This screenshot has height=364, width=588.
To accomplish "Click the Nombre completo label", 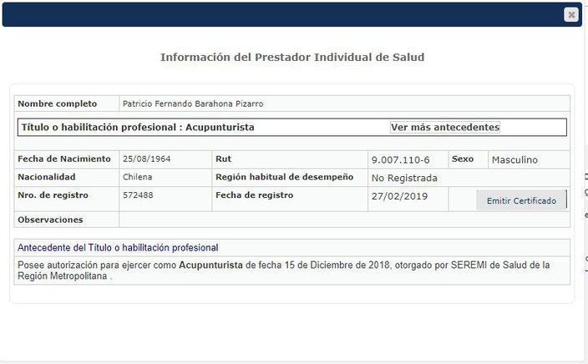I will [58, 104].
